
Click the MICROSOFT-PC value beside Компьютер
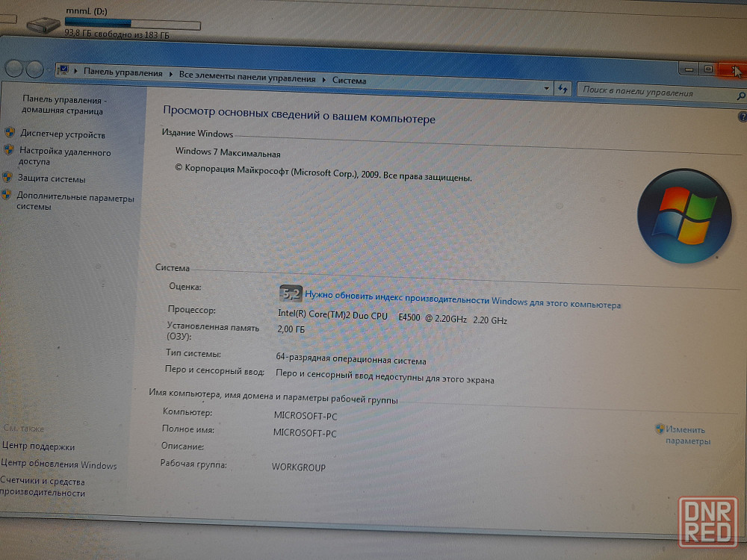click(x=305, y=416)
